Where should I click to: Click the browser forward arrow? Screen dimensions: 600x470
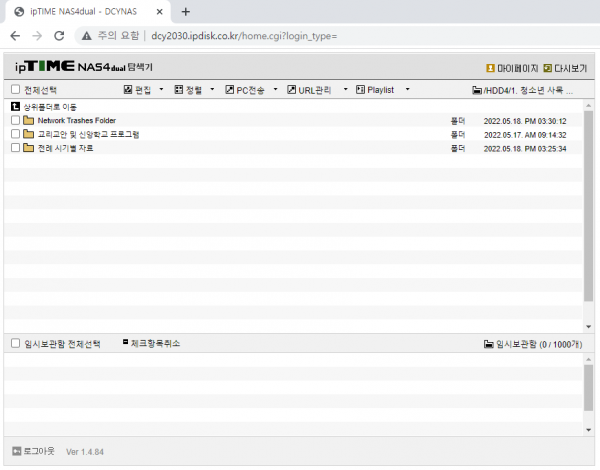(x=37, y=36)
